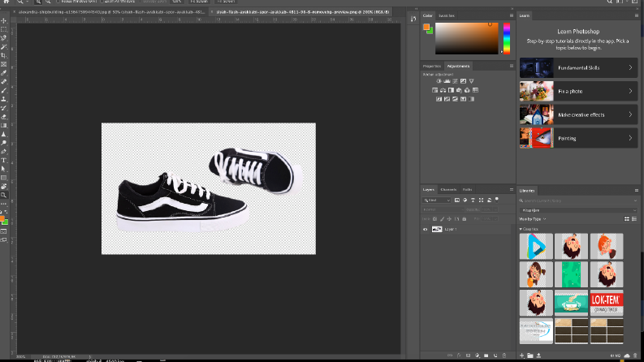Pick a hue on the spectrum slider
644x362 pixels.
[507, 38]
